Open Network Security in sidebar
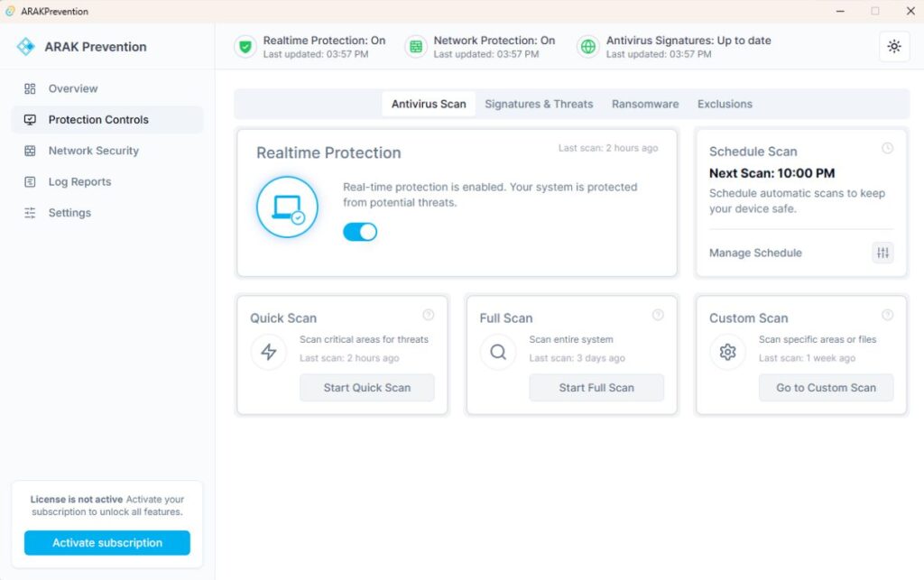This screenshot has height=580, width=924. [x=94, y=151]
